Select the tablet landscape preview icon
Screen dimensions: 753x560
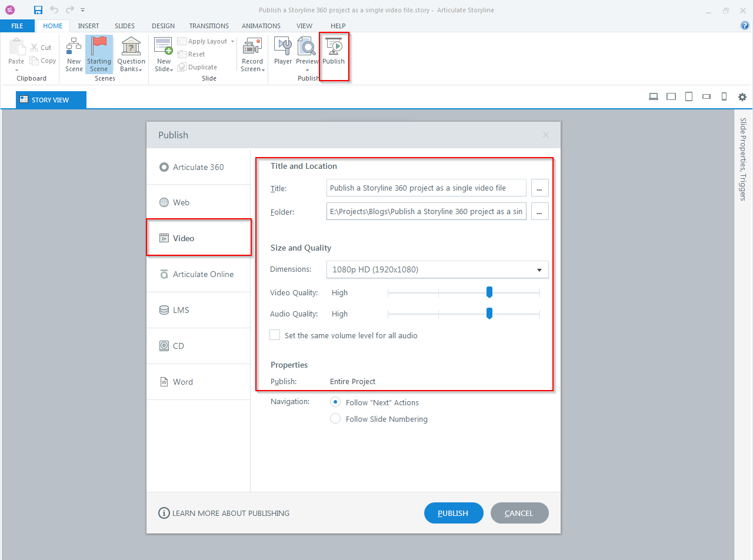pos(671,97)
